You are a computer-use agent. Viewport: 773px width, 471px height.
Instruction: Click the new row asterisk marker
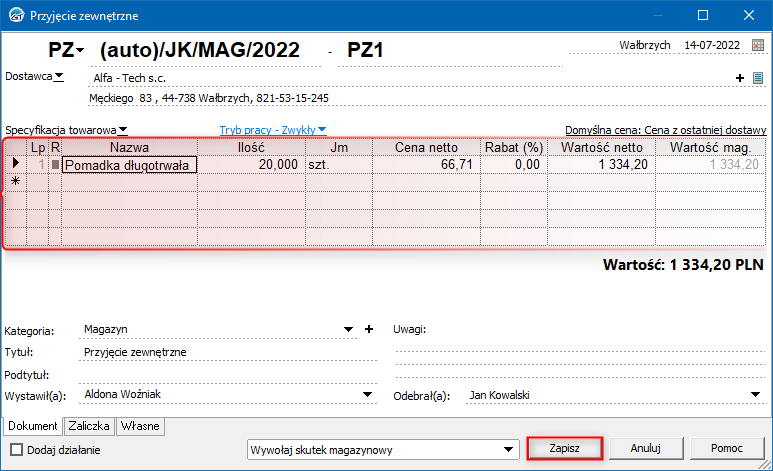click(x=15, y=181)
